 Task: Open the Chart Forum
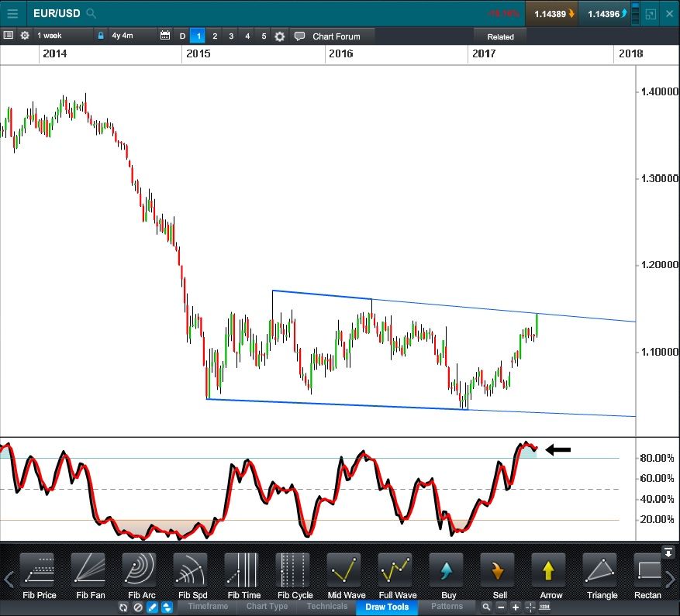tap(331, 36)
